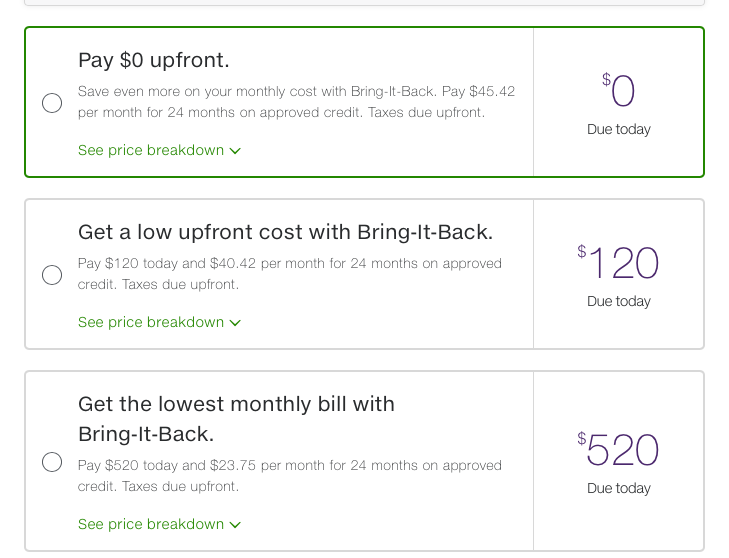729x558 pixels.
Task: Expand the chevron arrow in the $120 plan card
Action: 235,323
